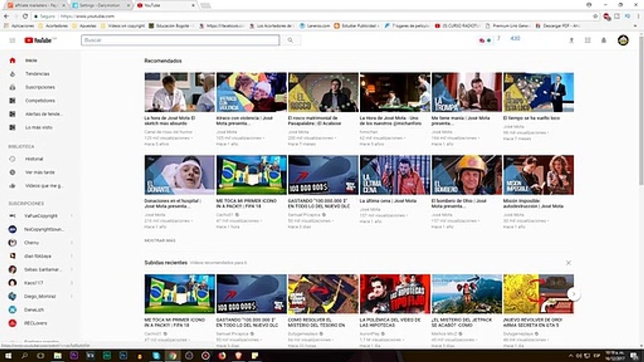Click the Samuel Picapica channel name under Recomendados
Screen dimensions: 644x362
tap(305, 215)
